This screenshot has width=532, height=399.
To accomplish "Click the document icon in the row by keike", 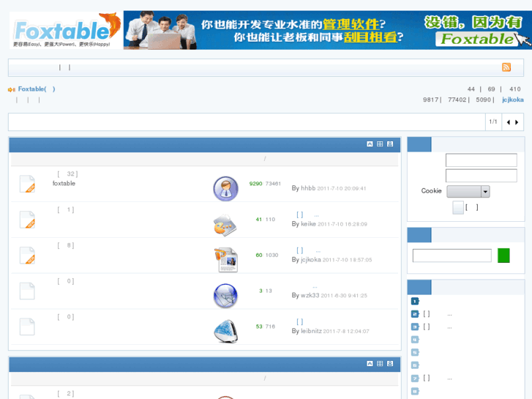I will point(27,220).
